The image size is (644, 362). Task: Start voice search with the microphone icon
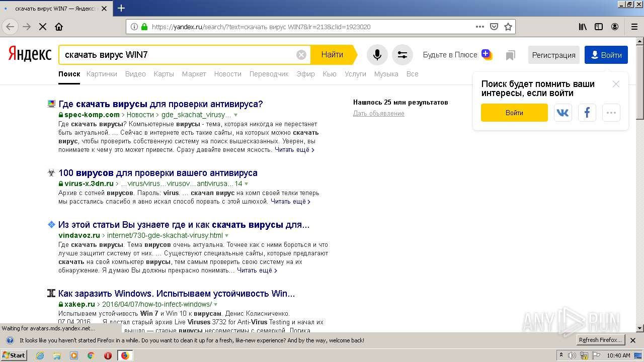click(x=377, y=55)
